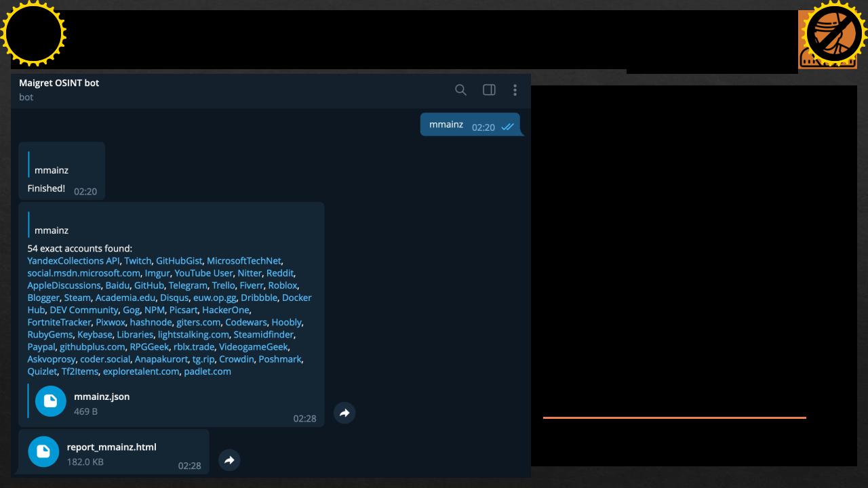Open the Roblox link

[283, 285]
